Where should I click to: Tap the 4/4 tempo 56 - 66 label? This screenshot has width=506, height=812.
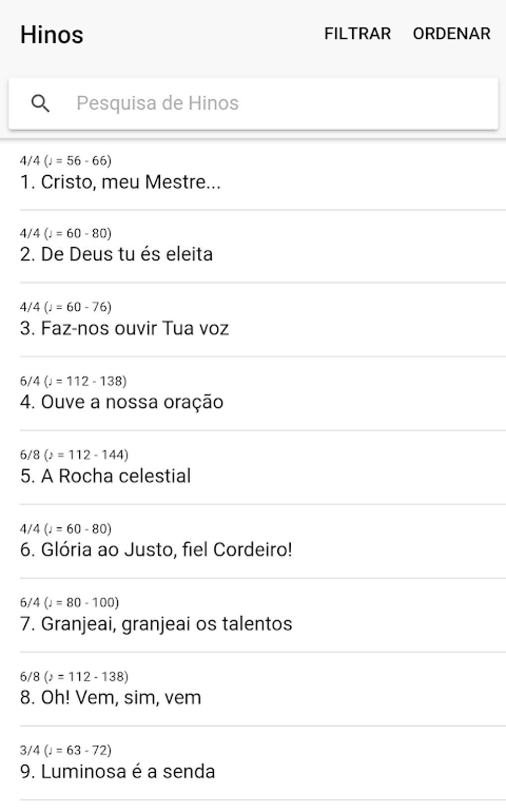[65, 161]
